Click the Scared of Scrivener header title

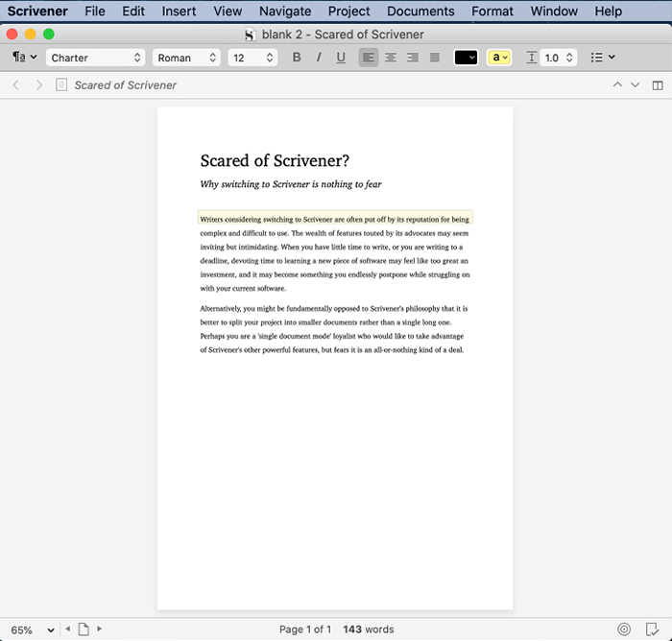pos(125,85)
